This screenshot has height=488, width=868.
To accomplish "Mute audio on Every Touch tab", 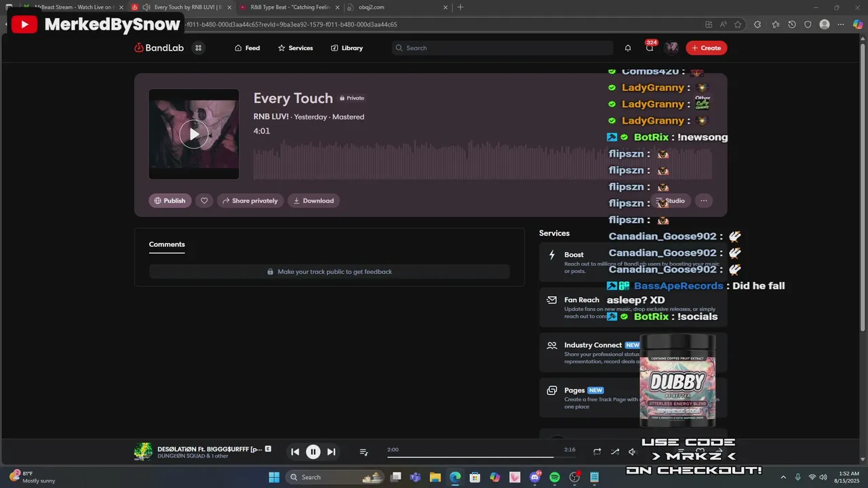I will (x=146, y=7).
